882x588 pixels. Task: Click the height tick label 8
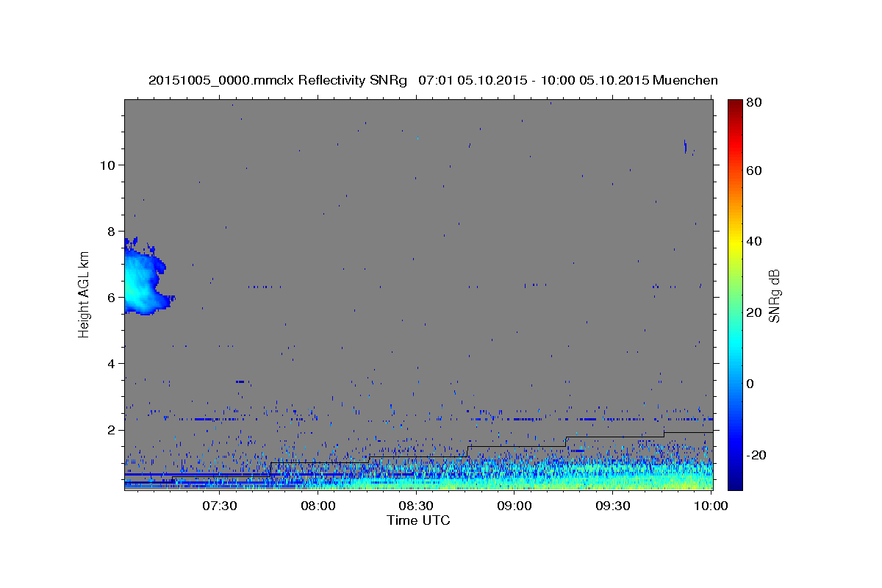pos(110,231)
